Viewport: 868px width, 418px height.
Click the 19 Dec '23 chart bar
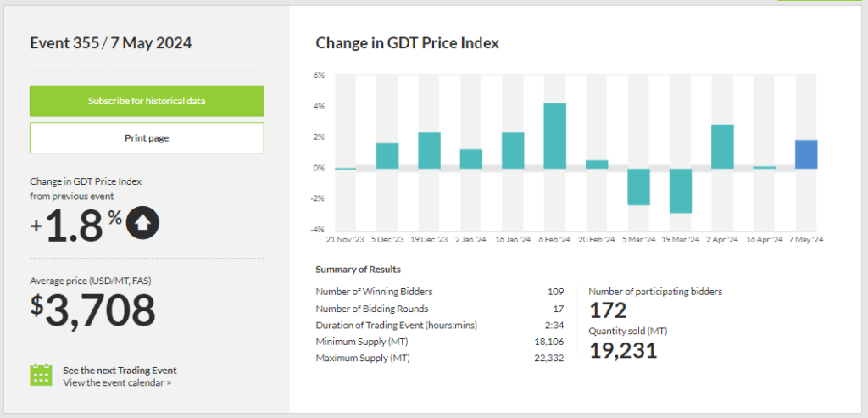pyautogui.click(x=429, y=151)
